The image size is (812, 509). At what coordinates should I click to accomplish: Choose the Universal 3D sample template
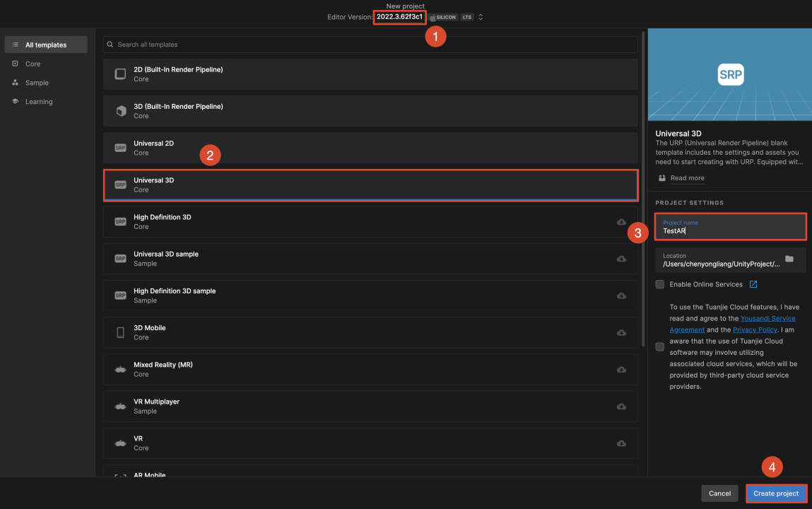pyautogui.click(x=370, y=259)
